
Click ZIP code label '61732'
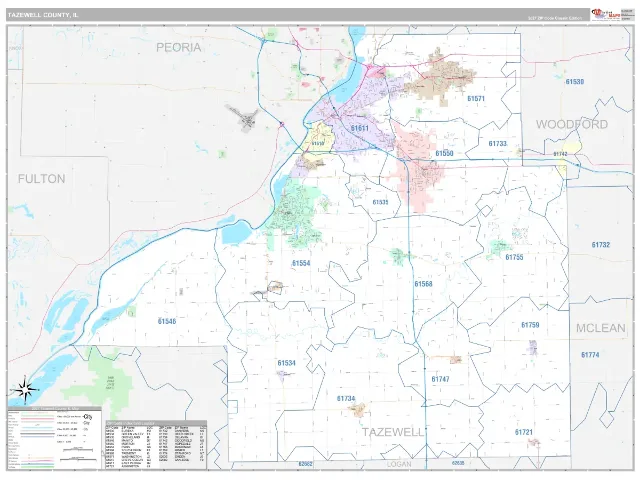tap(600, 245)
